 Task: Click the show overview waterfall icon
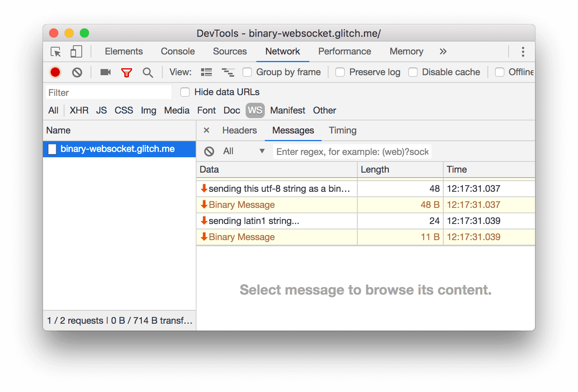[228, 72]
